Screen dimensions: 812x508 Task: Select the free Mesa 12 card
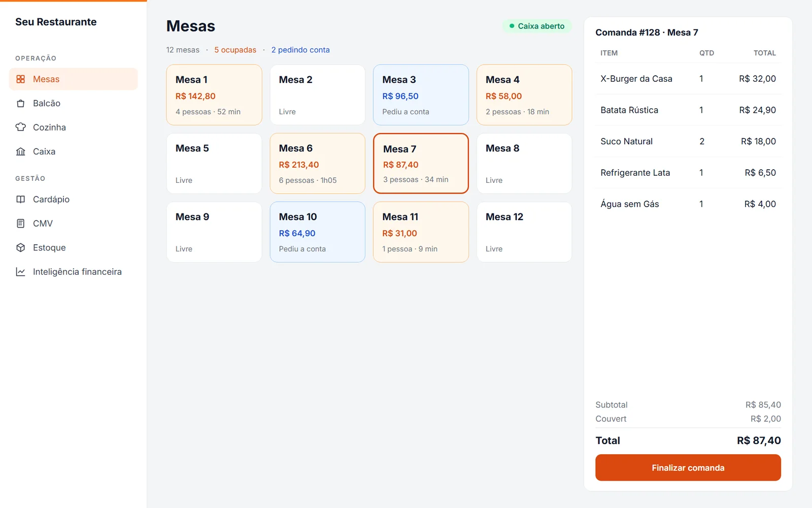(x=524, y=232)
